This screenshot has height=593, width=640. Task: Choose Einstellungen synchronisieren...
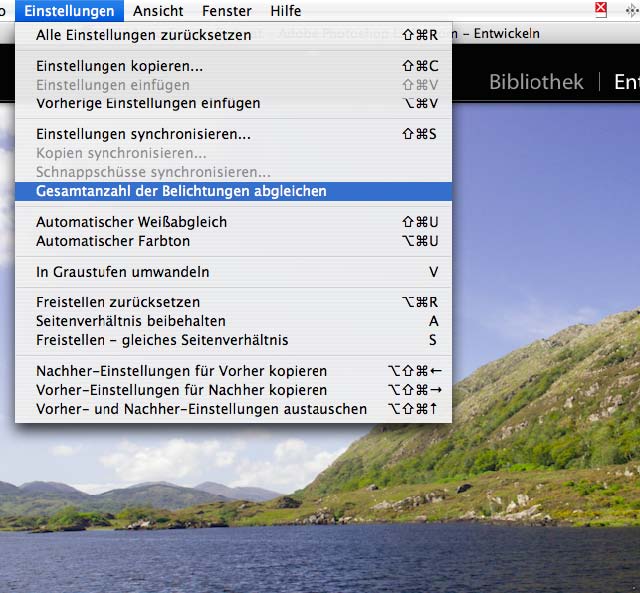point(233,134)
